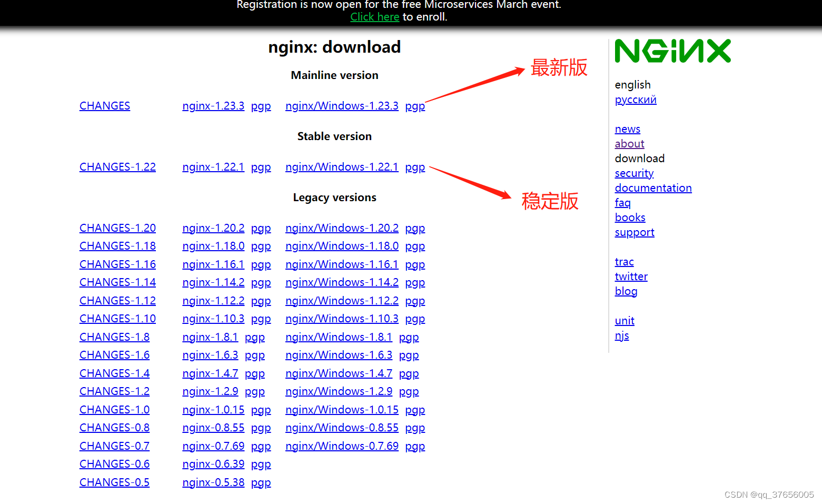Open the 'Click here' enroll link
Image resolution: width=822 pixels, height=504 pixels.
coord(374,17)
